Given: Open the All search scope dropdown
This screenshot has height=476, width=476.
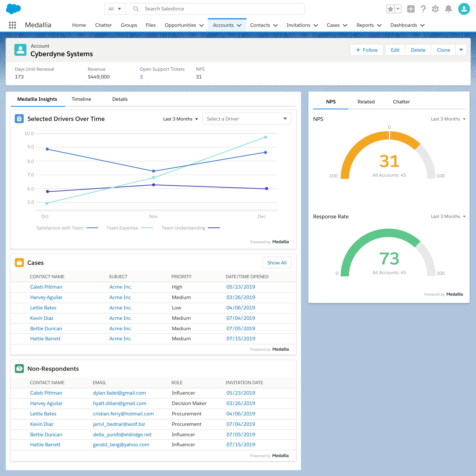Looking at the screenshot, I should click(115, 9).
